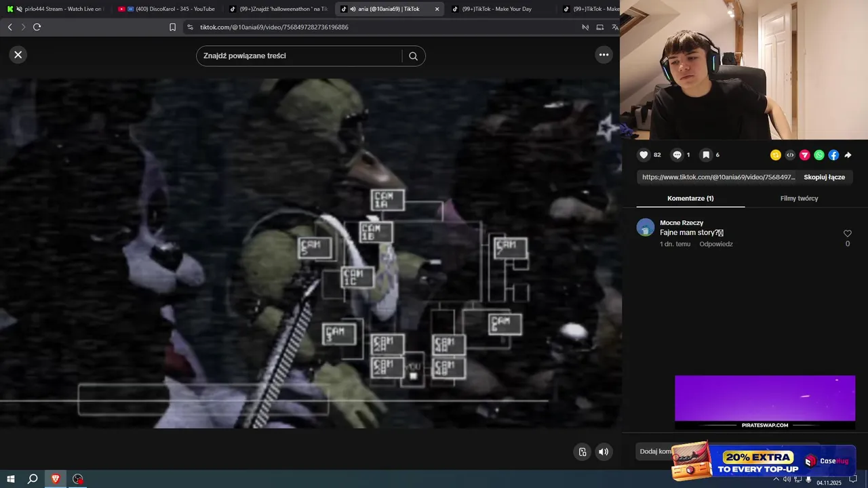
Task: Open the network tray icon
Action: (797, 479)
